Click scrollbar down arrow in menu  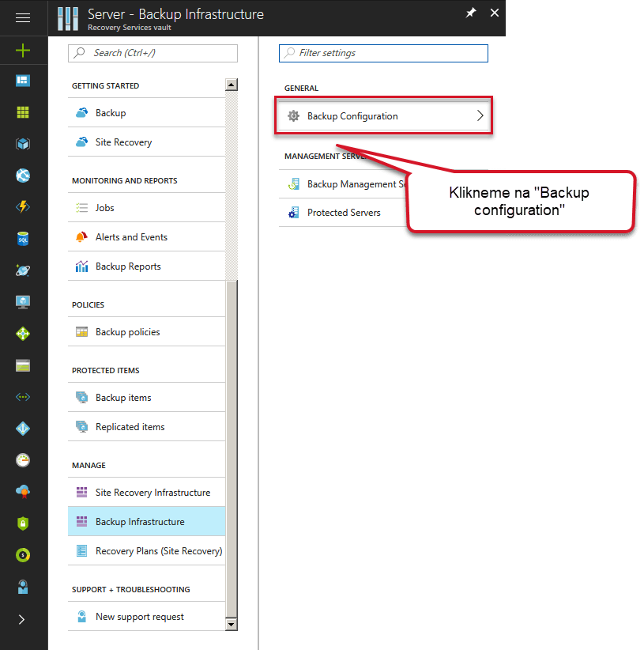click(232, 624)
